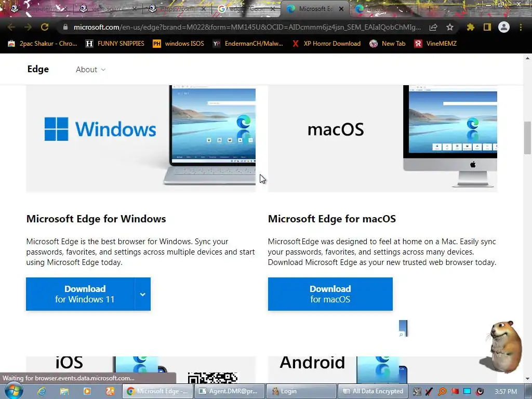Close the active Microsoft Edge tab
532x399 pixels.
341,9
